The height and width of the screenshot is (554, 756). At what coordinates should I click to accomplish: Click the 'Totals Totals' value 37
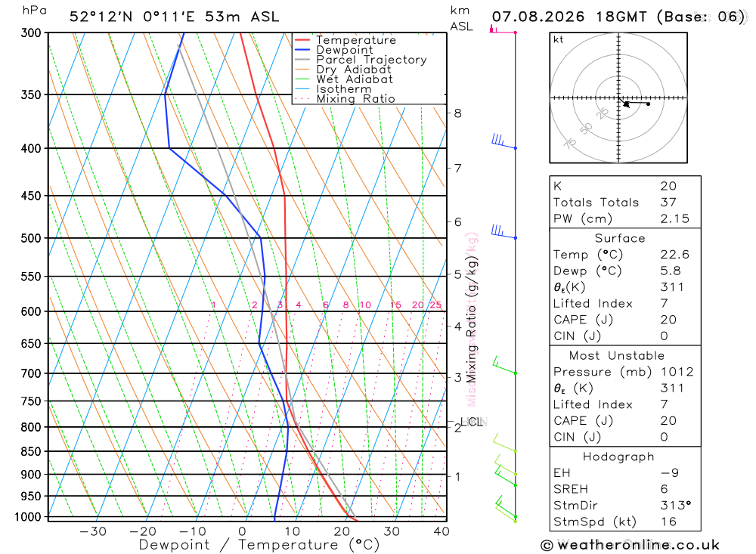[668, 203]
